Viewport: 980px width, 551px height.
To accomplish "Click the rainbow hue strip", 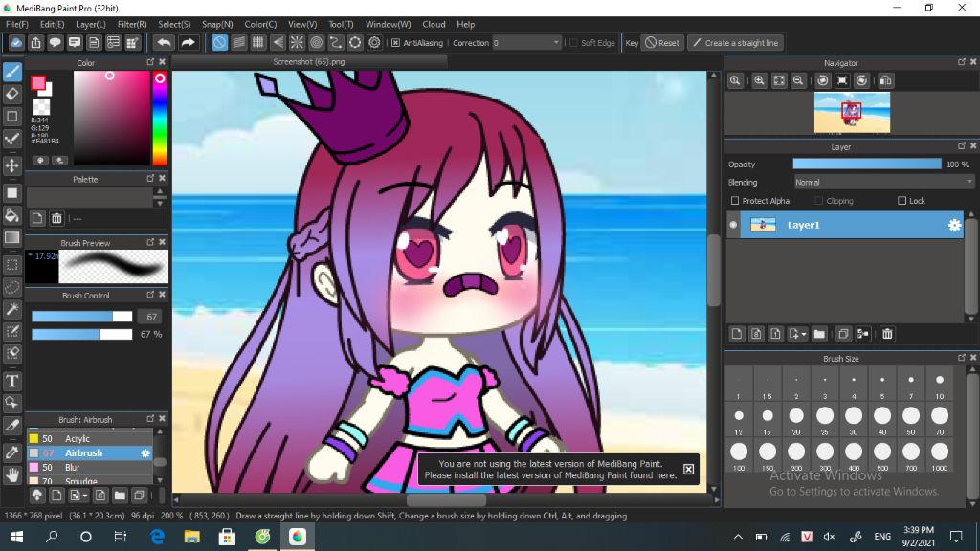I will click(160, 118).
